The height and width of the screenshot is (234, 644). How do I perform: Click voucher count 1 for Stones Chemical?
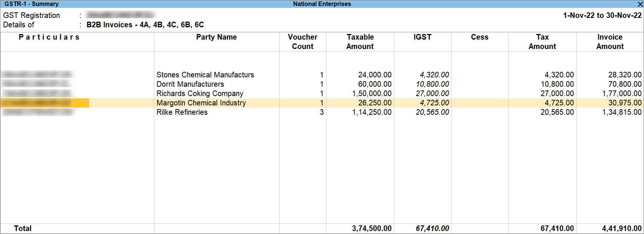point(322,75)
